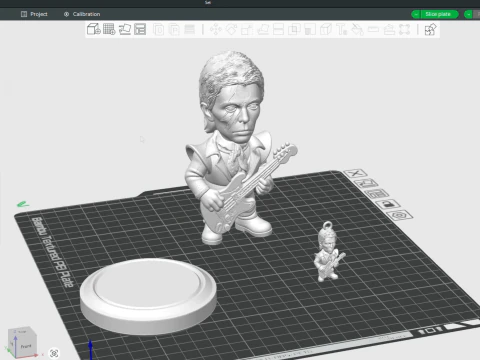Select the Support painting tool
480x360 pixels.
[310, 30]
